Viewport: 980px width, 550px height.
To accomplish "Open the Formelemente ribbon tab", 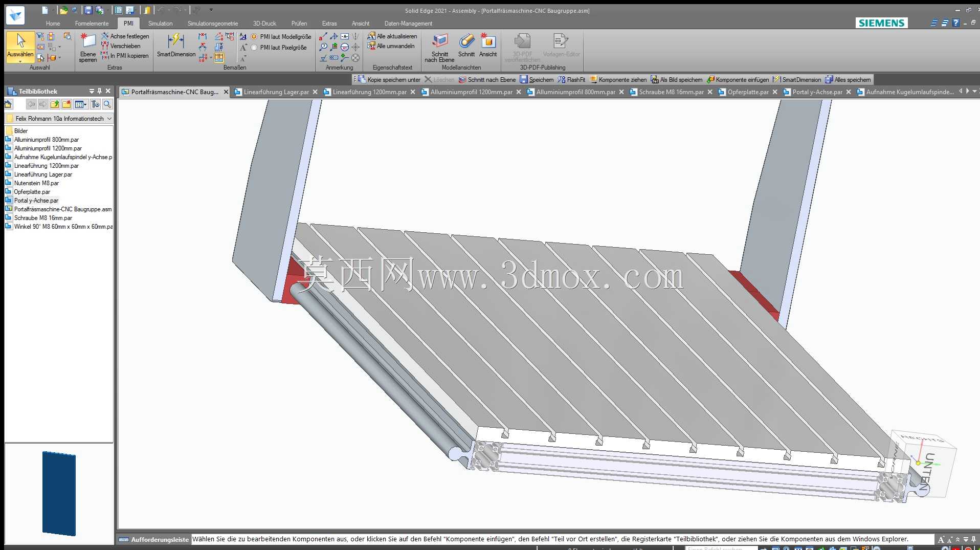I will coord(92,24).
